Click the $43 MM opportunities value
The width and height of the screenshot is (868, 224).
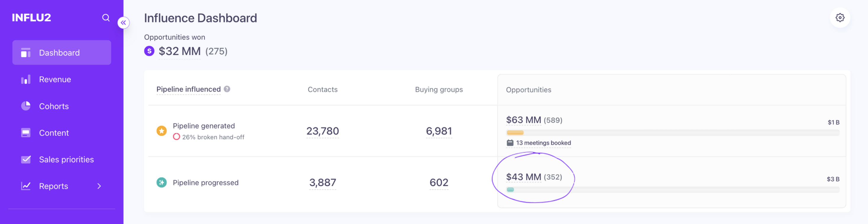click(x=523, y=177)
